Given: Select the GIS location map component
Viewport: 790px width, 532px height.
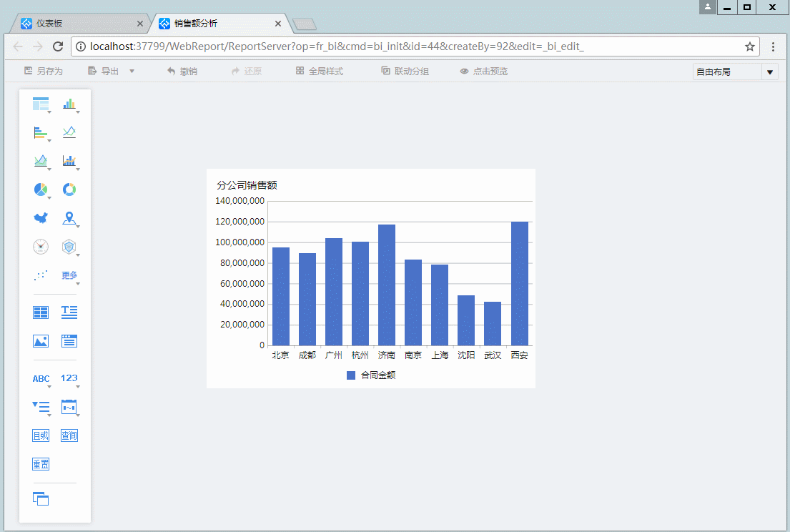Looking at the screenshot, I should 69,218.
